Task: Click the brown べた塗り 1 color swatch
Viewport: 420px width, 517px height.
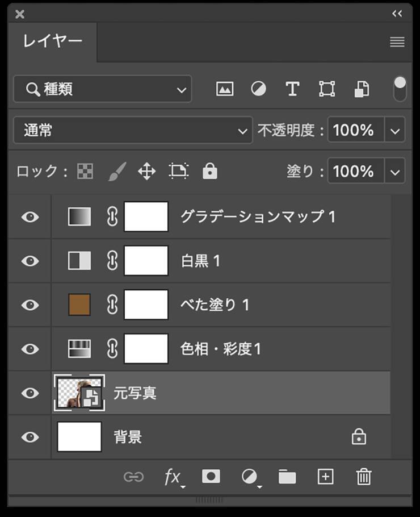Action: (x=79, y=305)
